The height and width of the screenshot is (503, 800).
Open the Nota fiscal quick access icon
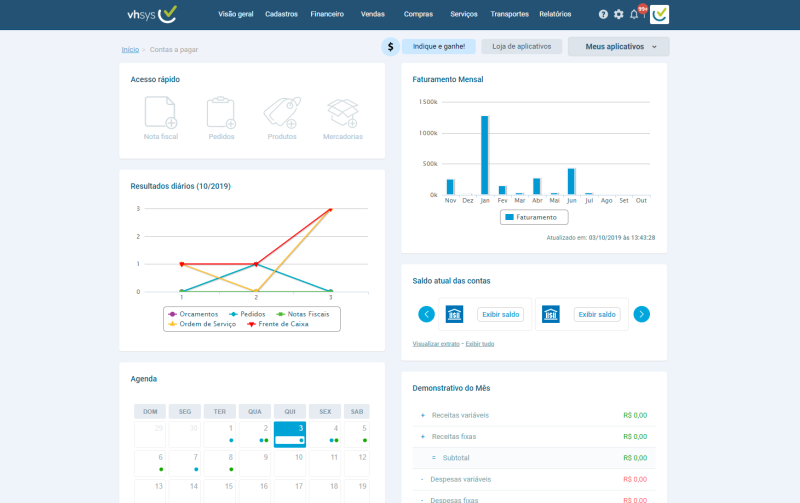(x=161, y=112)
